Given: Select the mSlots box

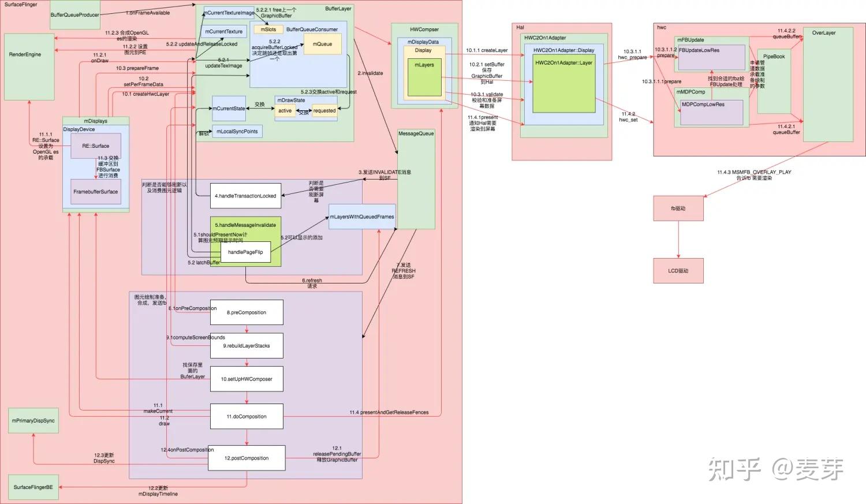Looking at the screenshot, I should click(268, 29).
